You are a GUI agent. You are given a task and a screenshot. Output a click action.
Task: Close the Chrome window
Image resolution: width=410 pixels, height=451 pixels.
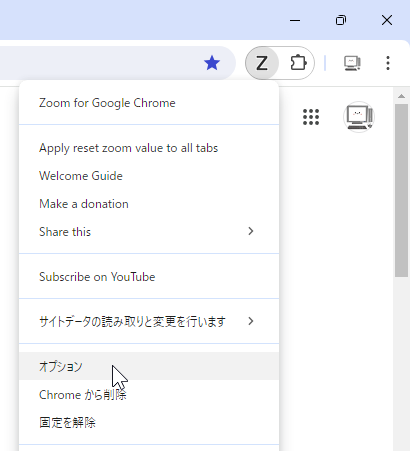pos(387,20)
